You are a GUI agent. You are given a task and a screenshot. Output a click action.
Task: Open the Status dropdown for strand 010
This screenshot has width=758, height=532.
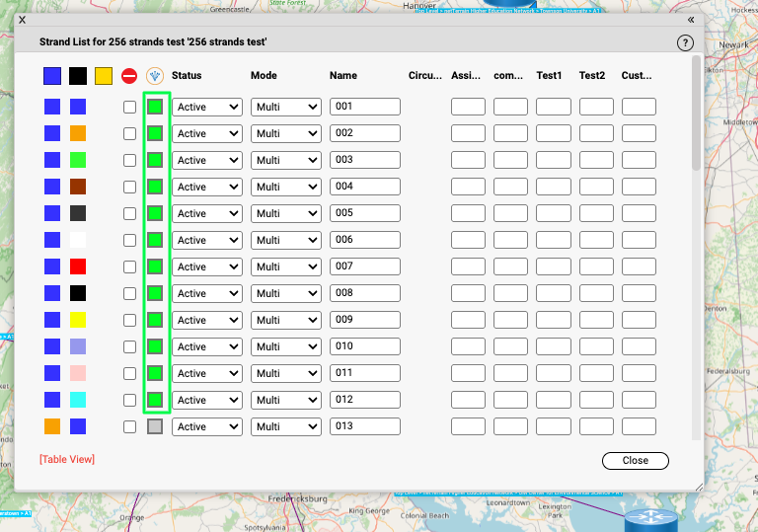click(207, 346)
